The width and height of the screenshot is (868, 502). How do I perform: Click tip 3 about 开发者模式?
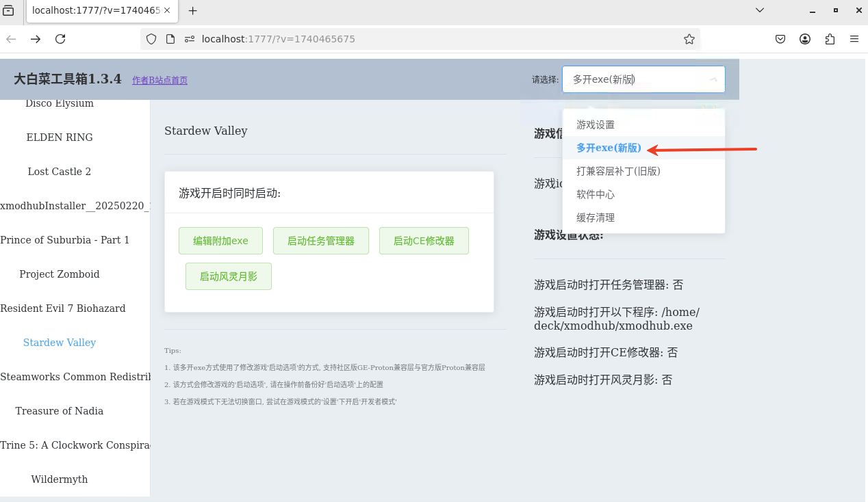point(281,401)
